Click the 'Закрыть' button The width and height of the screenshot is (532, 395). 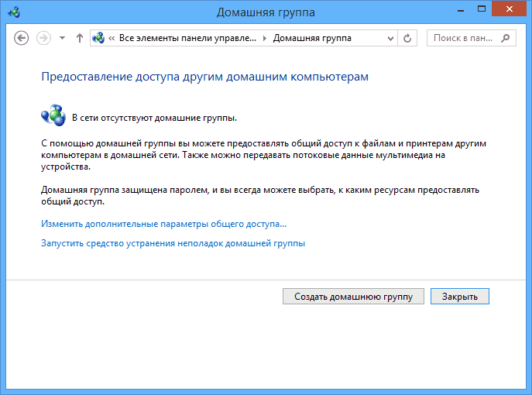tap(460, 296)
